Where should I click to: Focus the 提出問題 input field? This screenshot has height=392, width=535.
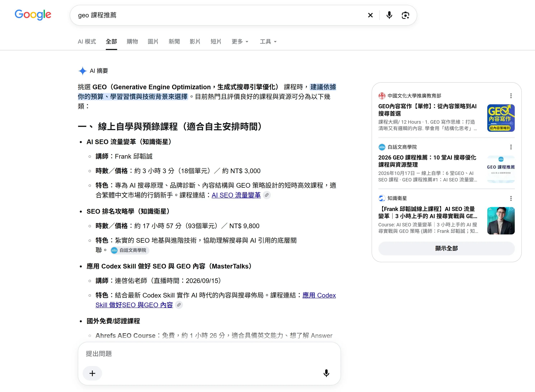tap(209, 354)
